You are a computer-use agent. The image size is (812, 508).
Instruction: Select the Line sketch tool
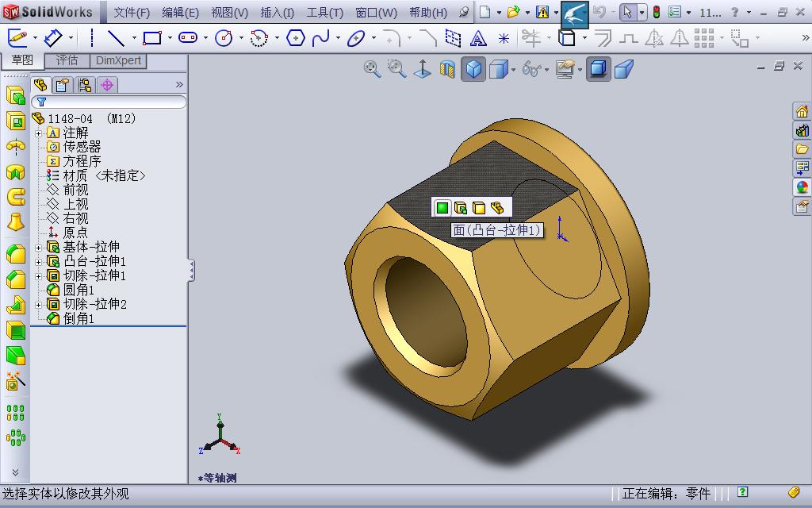pyautogui.click(x=116, y=38)
